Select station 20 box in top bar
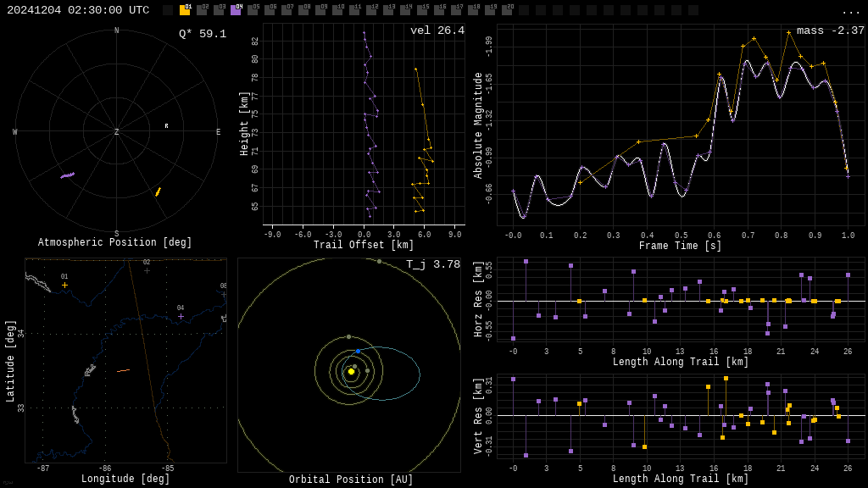Screen dimensions: 868x488 coord(507,10)
